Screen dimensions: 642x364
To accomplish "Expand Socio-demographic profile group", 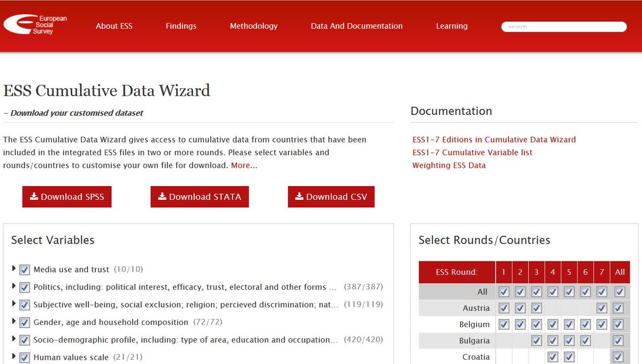I will 14,339.
